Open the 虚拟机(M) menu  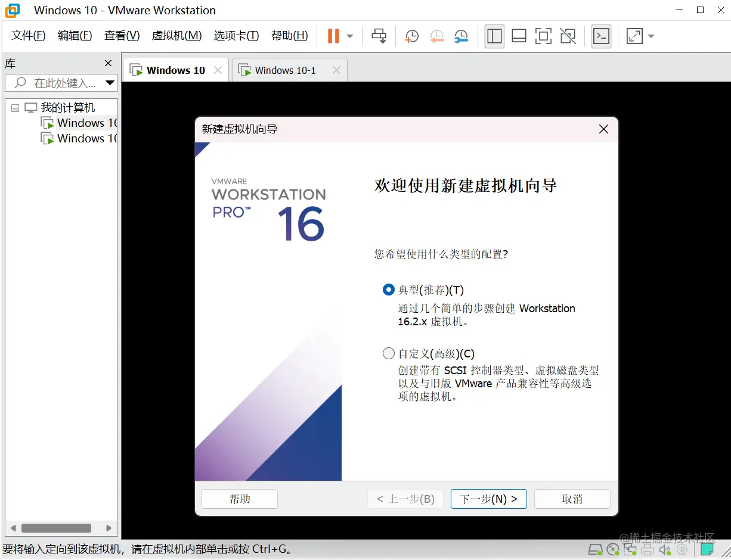(x=176, y=35)
